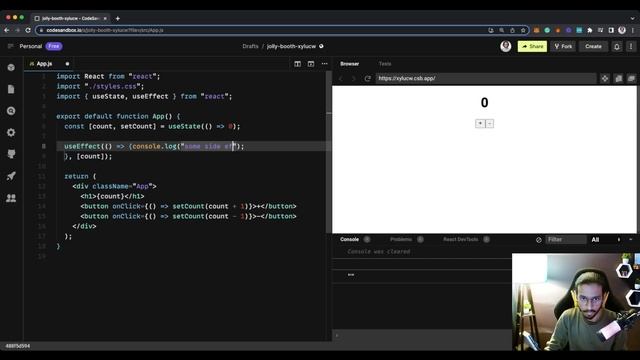
Task: Open the GitHub panel in the sidebar
Action: tap(11, 154)
